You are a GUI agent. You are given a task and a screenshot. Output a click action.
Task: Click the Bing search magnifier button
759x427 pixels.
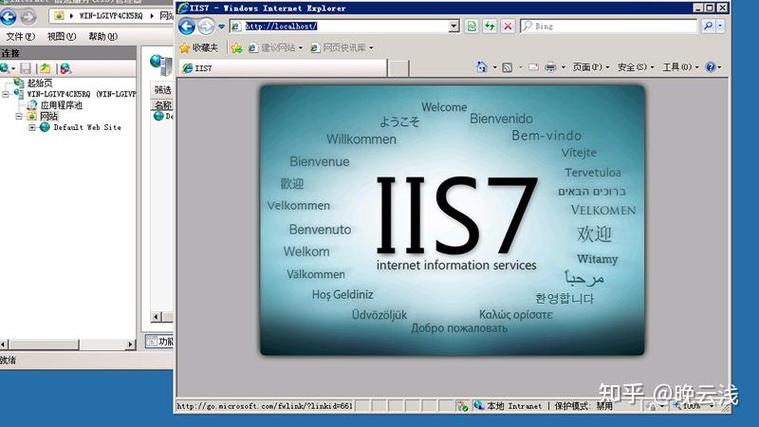[x=708, y=26]
